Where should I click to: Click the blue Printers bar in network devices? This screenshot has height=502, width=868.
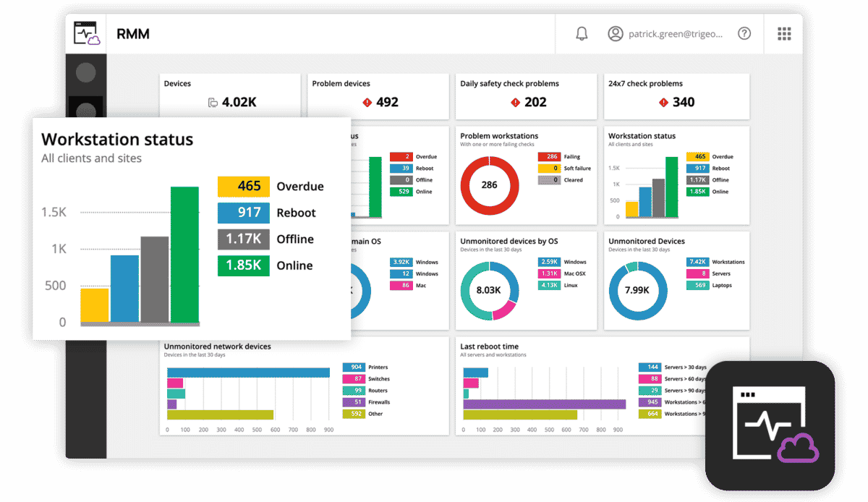(248, 373)
